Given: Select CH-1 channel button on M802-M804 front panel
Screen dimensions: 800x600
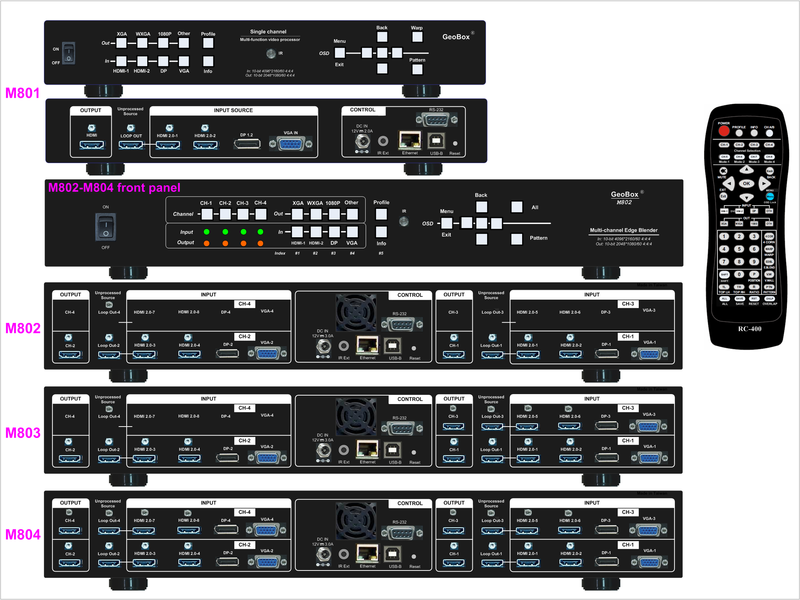Looking at the screenshot, I should [207, 214].
